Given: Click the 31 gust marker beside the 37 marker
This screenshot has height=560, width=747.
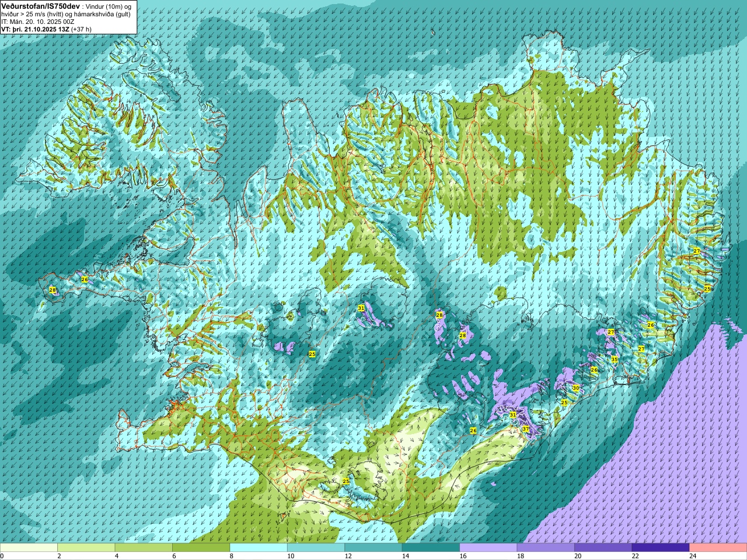Looking at the screenshot, I should [x=513, y=415].
